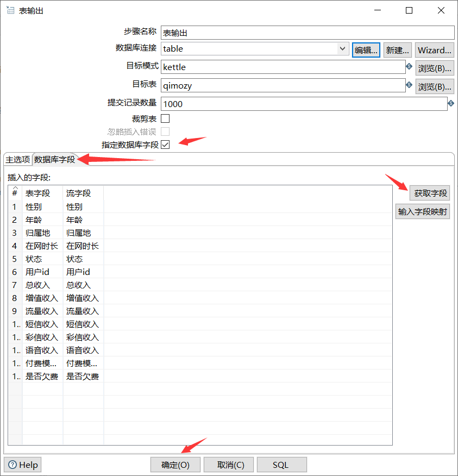Click the 流字段 column header

83,193
